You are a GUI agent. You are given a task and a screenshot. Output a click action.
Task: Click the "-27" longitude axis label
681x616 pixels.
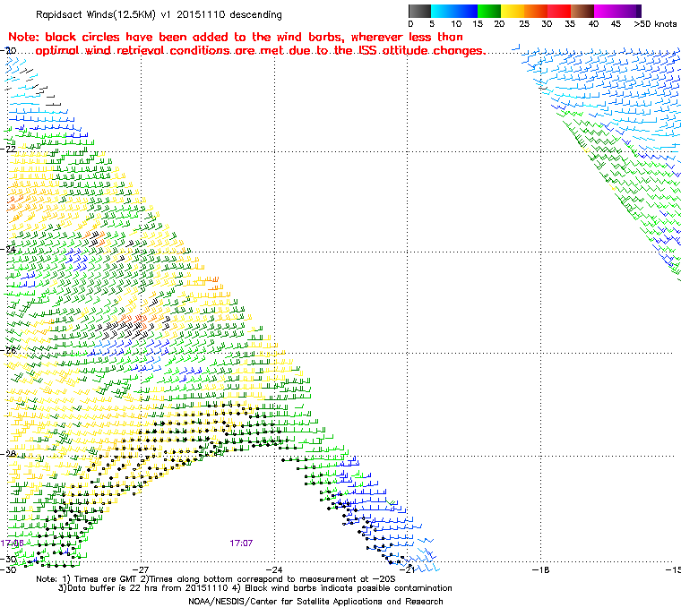point(141,569)
